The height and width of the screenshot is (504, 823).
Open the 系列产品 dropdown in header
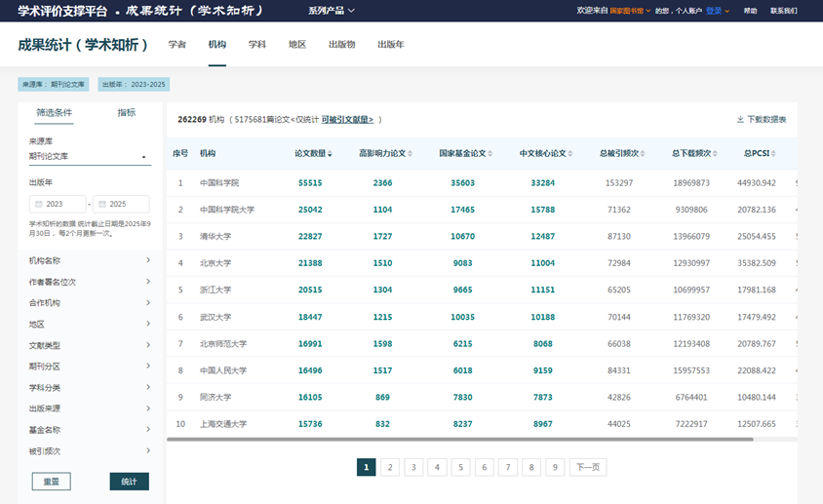click(332, 11)
